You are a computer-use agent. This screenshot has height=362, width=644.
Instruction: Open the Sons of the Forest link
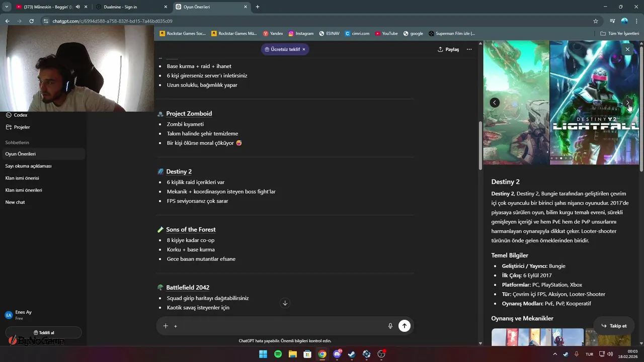point(191,230)
